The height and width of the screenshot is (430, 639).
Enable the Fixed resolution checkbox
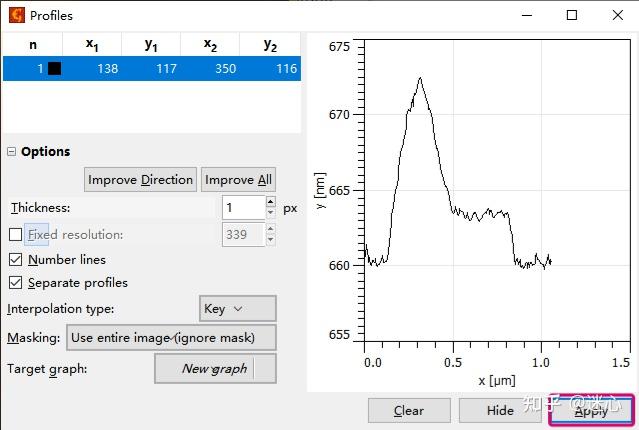(15, 235)
